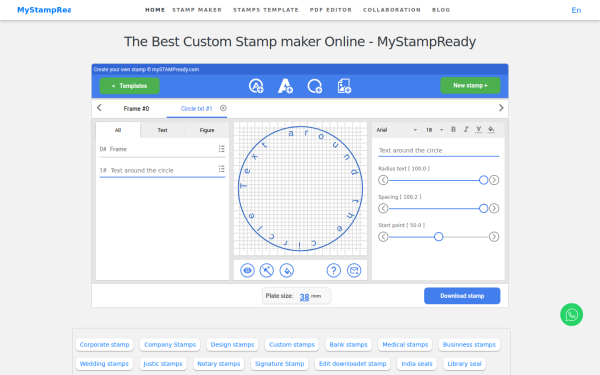Open the Corporate stamp tag link

pyautogui.click(x=104, y=344)
